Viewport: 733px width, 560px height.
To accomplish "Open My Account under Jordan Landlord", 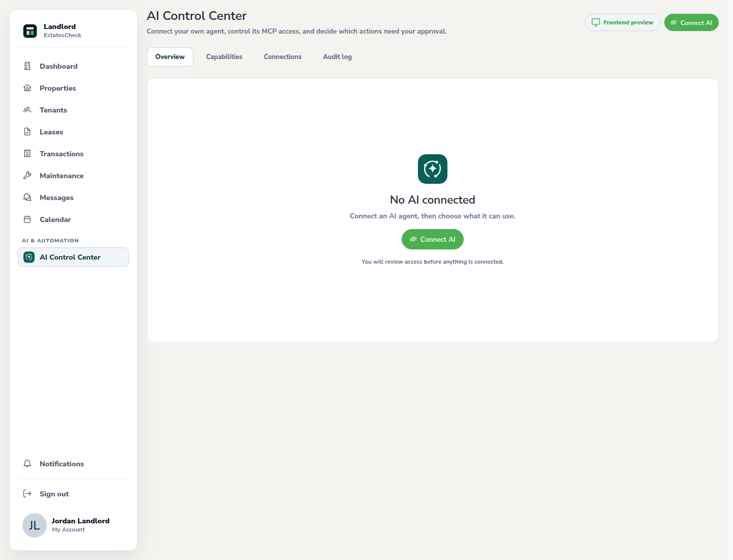I will coord(68,529).
